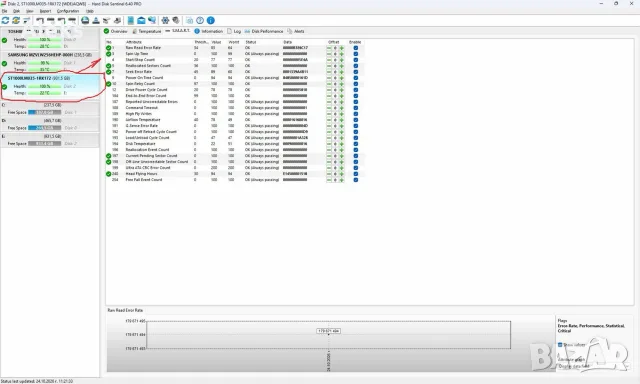640x384 pixels.
Task: Open the gear Configuration toolbar icon
Action: 165,20
